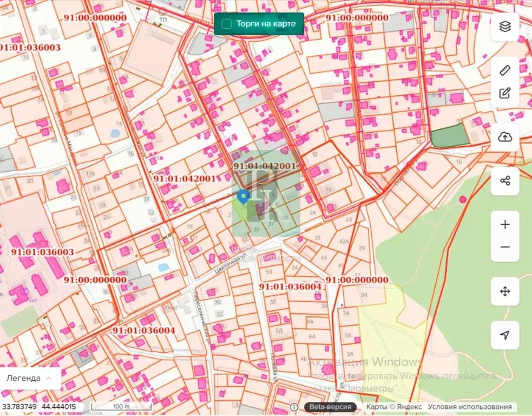Click the Beta-версия badge
This screenshot has height=416, width=532.
click(330, 407)
